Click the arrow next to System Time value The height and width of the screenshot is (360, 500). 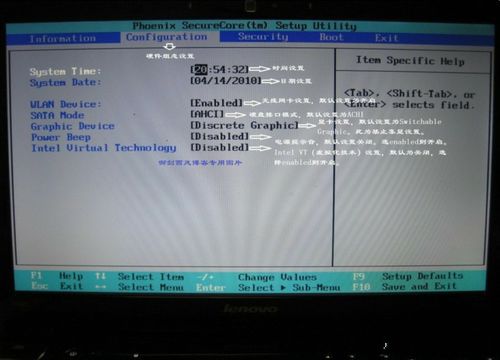260,69
